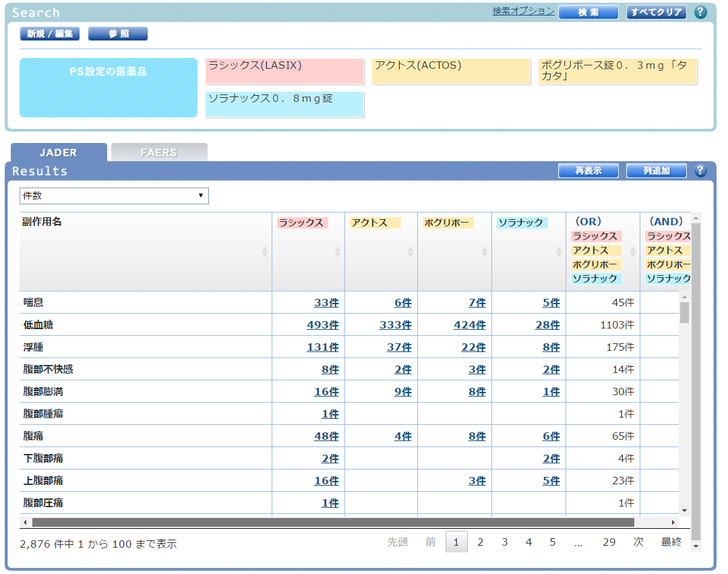Viewport: 728px width, 574px height.
Task: Open 493件 link in 低血糖 row
Action: pos(323,325)
